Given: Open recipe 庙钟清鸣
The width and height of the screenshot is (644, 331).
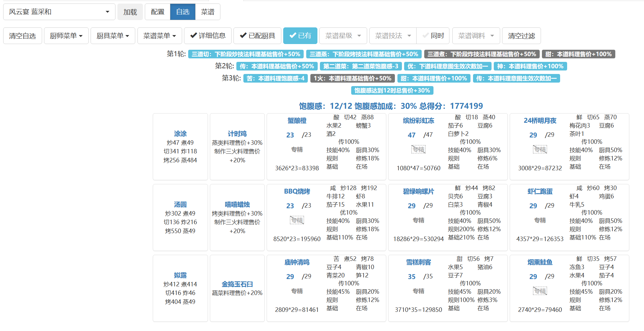Looking at the screenshot, I should tap(297, 262).
